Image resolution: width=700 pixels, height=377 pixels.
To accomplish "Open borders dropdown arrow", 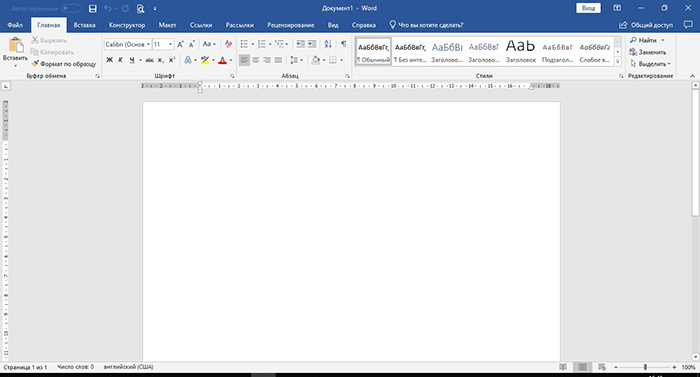I will (x=342, y=60).
